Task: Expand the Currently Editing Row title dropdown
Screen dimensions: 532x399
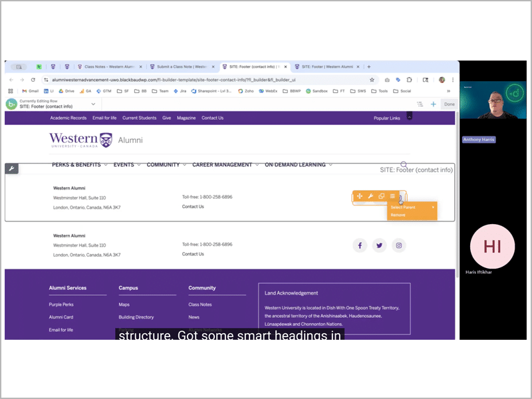Action: tap(93, 104)
